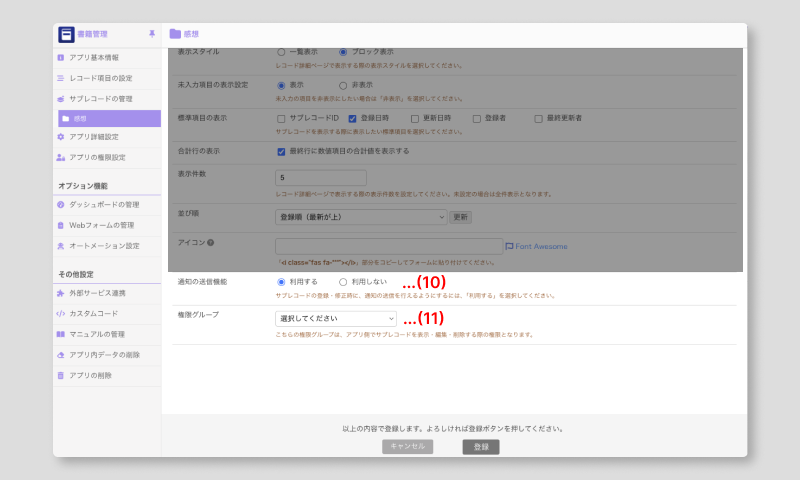Toggle 最終行に数値項目の合計値を表示する checkbox

tap(281, 151)
